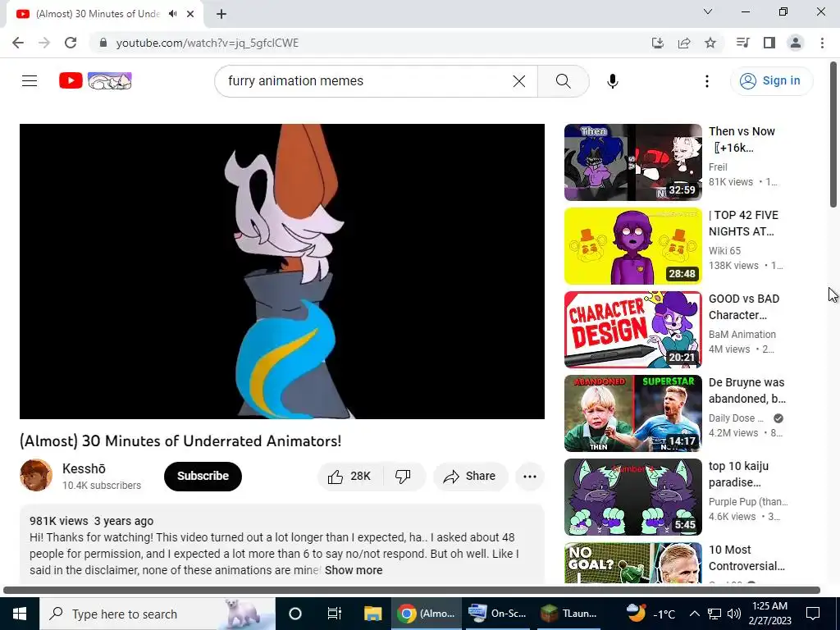Viewport: 840px width, 630px height.
Task: Open the BaM Animation channel name
Action: (742, 335)
